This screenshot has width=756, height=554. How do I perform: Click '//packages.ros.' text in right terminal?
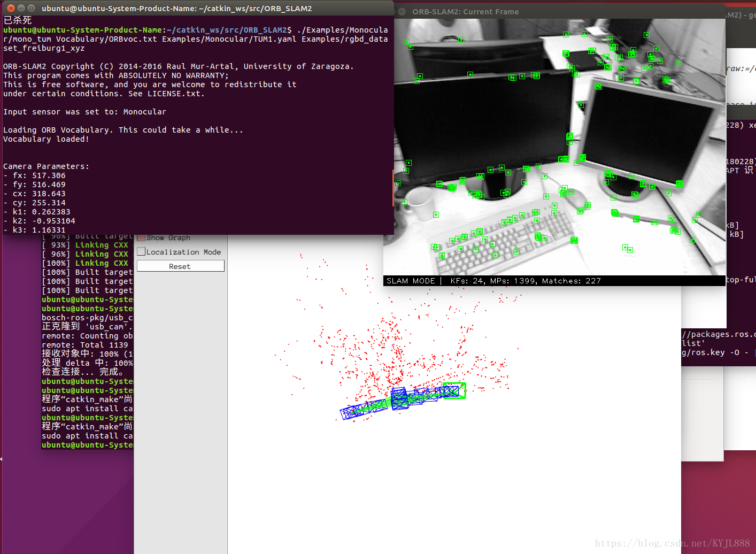[718, 334]
